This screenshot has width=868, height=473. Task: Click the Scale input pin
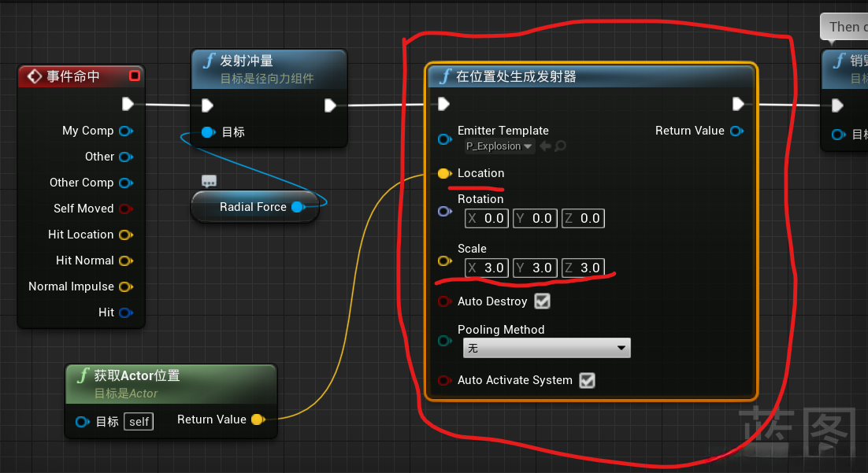[444, 261]
